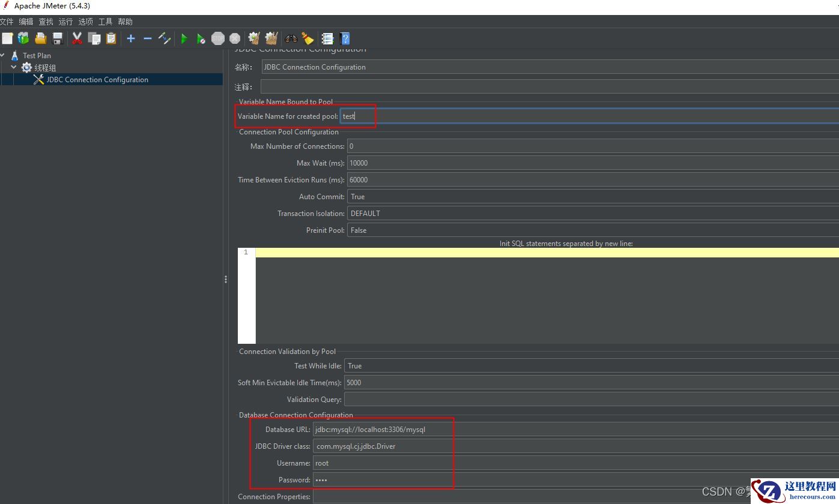The height and width of the screenshot is (504, 839).
Task: Open the Templates toolbar icon
Action: (x=23, y=38)
